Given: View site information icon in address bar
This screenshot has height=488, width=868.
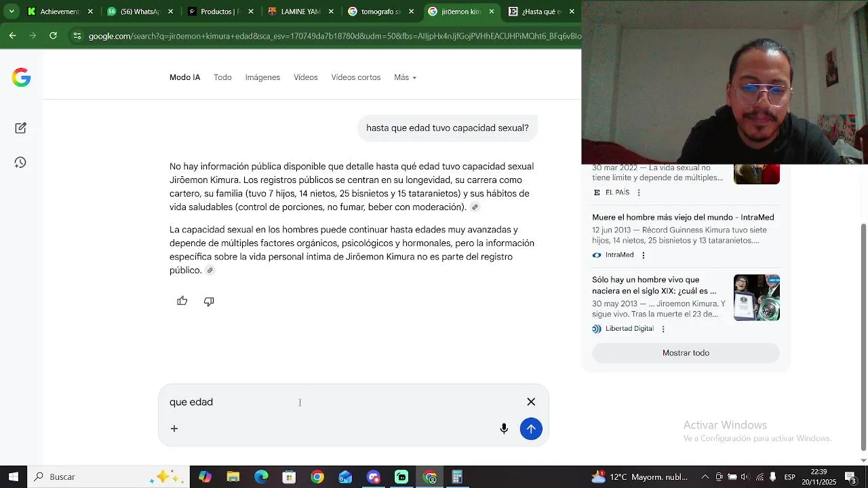Looking at the screenshot, I should point(77,36).
